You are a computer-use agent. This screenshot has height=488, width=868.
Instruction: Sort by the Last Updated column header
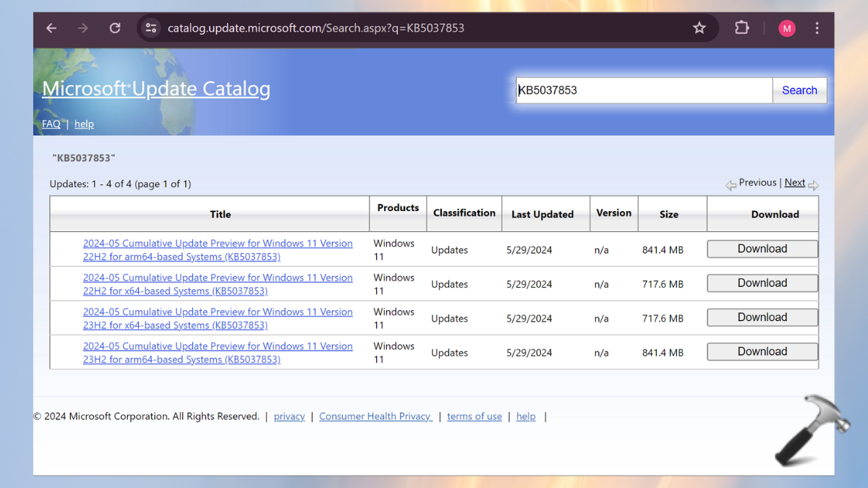tap(542, 214)
